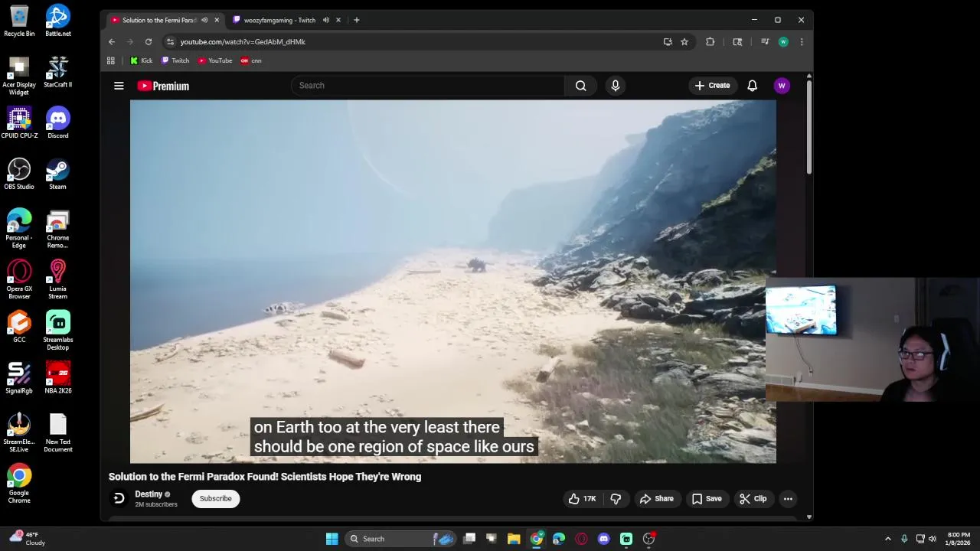This screenshot has height=551, width=980.
Task: Select the Battle.net desktop icon
Action: click(57, 21)
